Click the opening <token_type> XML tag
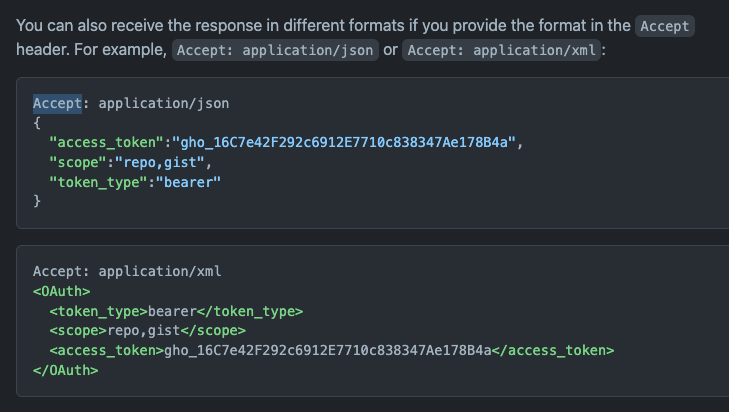This screenshot has height=412, width=729. [98, 311]
